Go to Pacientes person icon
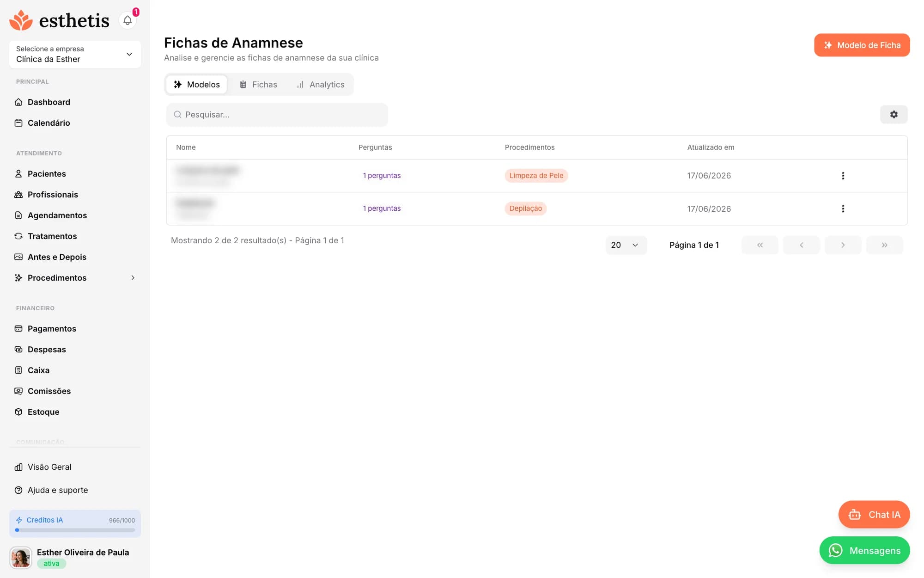Viewport: 924px width, 578px height. [18, 174]
